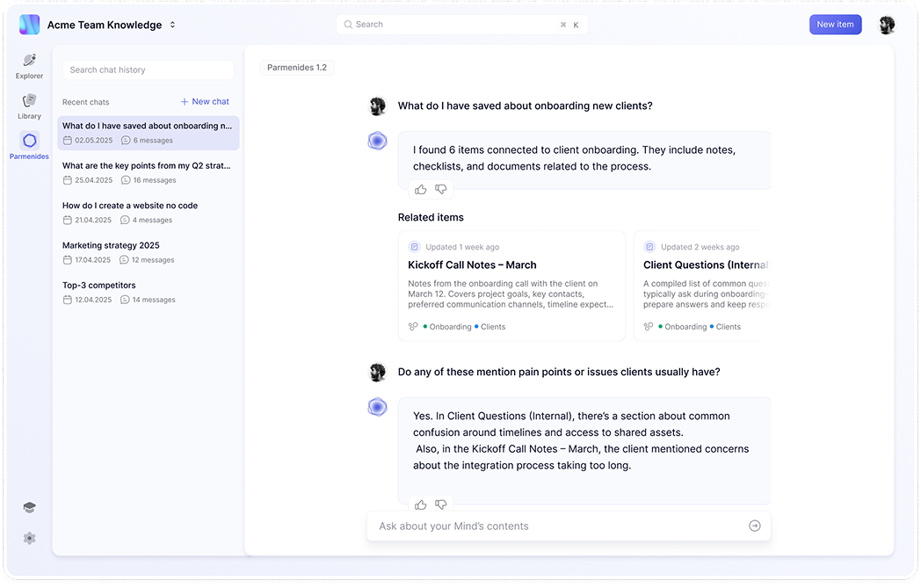This screenshot has width=921, height=588.
Task: Click the note icon on Client Questions card
Action: click(x=649, y=247)
